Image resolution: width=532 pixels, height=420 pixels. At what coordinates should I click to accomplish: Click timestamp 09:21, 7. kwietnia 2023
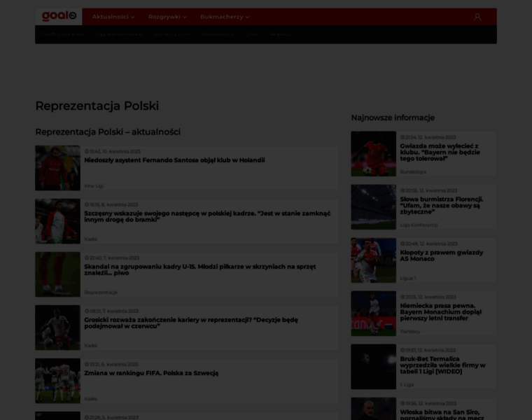(x=111, y=311)
